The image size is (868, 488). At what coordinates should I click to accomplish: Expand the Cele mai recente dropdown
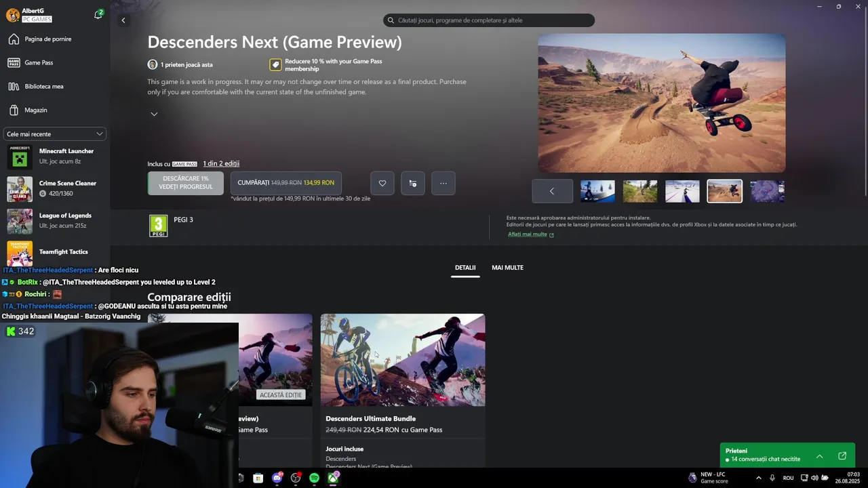(x=55, y=134)
